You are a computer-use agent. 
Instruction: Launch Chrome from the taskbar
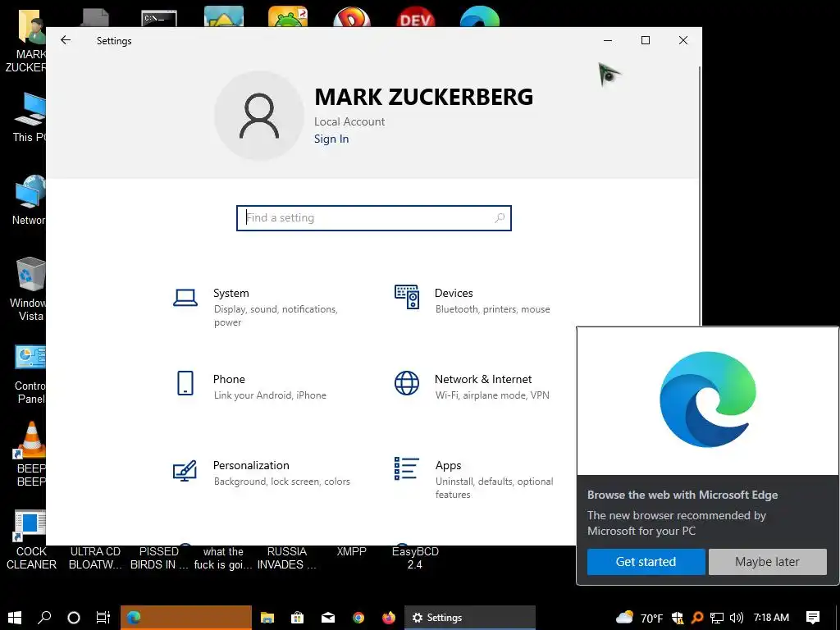point(358,618)
